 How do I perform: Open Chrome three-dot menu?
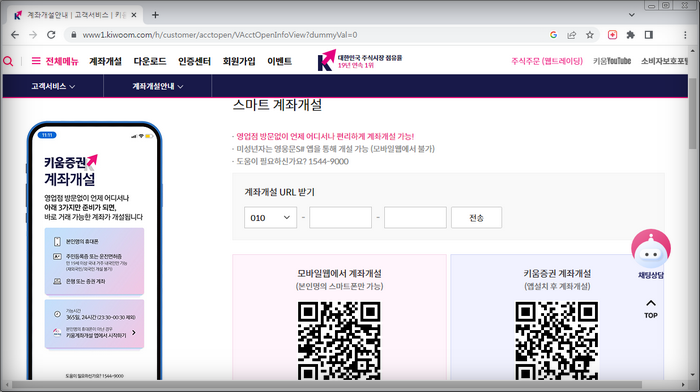(x=685, y=35)
